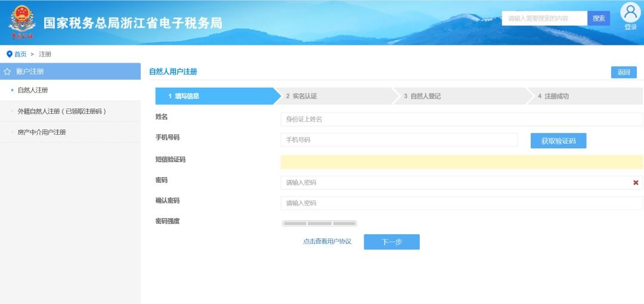Screen dimensions: 644x304
Task: Open 房产中介用户注册 in the sidebar
Action: [x=42, y=132]
